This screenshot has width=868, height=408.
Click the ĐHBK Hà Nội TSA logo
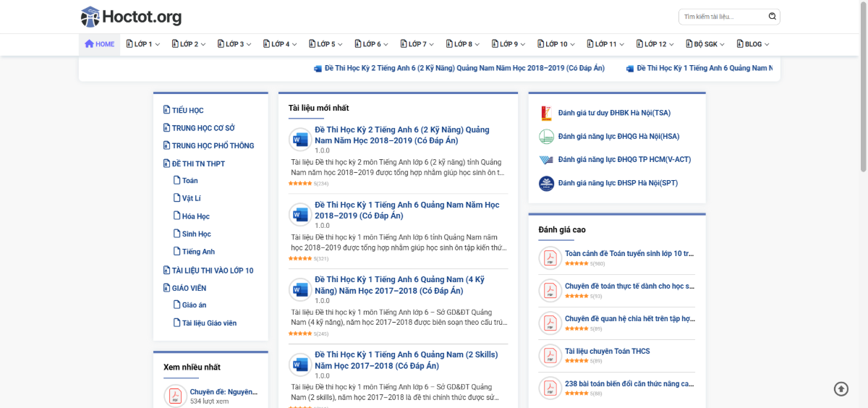coord(546,113)
